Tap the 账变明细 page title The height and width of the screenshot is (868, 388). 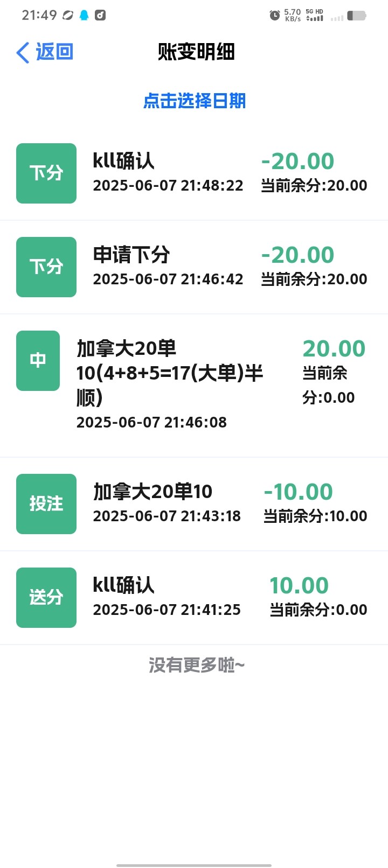[x=196, y=52]
